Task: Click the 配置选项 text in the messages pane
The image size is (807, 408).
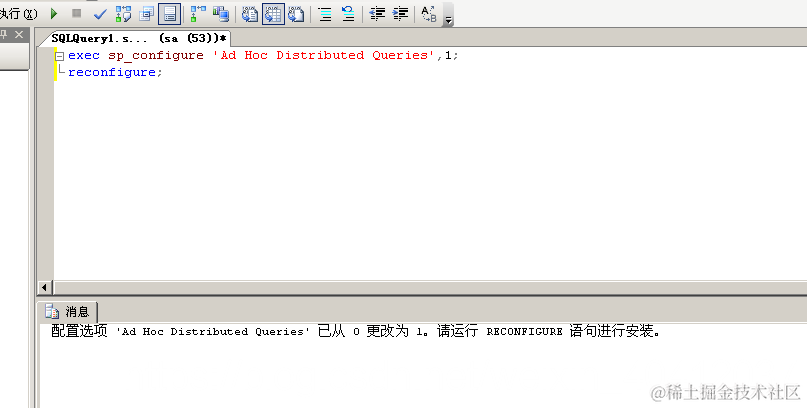Action: coord(79,331)
